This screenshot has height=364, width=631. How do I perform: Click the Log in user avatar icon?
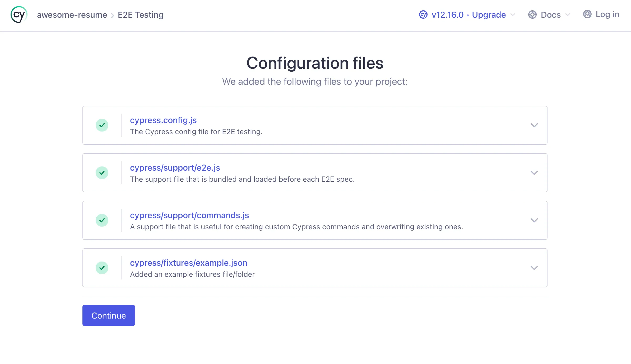pyautogui.click(x=587, y=14)
